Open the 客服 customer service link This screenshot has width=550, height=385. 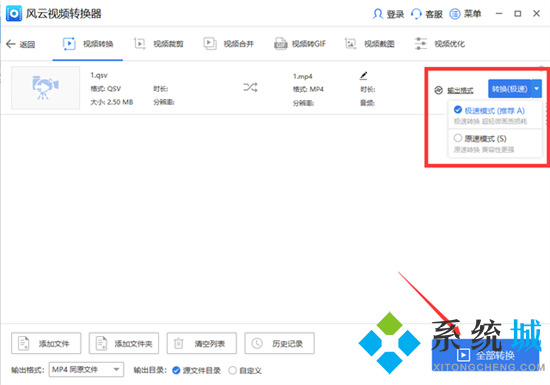pyautogui.click(x=434, y=14)
